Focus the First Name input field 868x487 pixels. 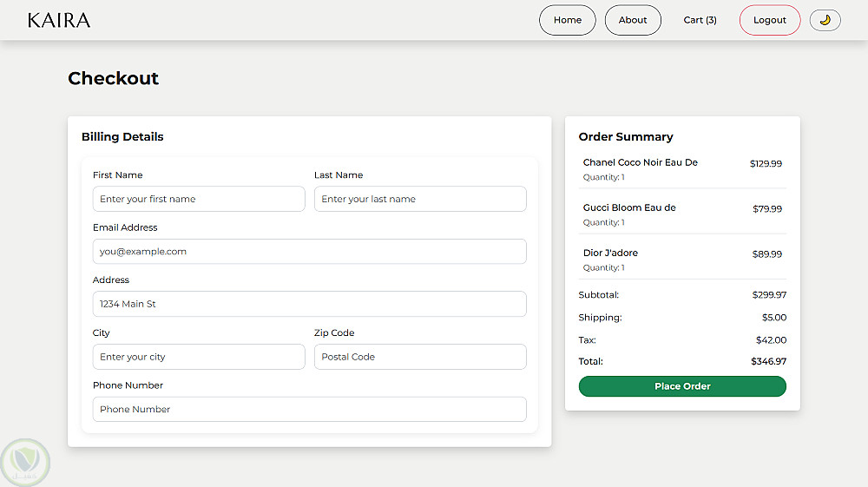pyautogui.click(x=199, y=199)
